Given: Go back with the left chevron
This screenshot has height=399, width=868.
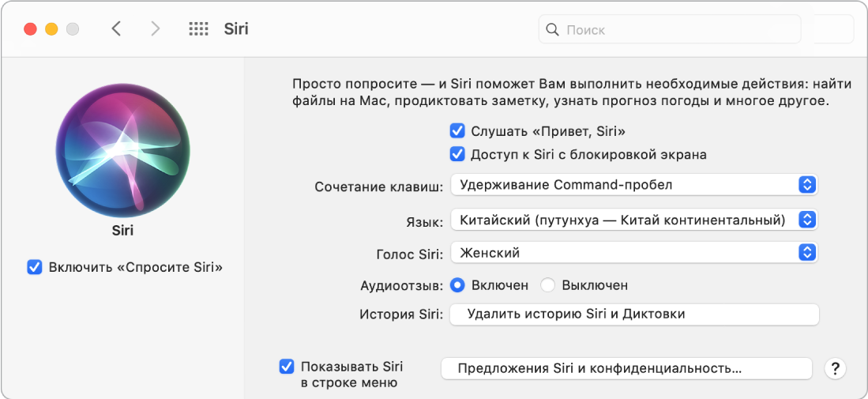Looking at the screenshot, I should point(117,29).
